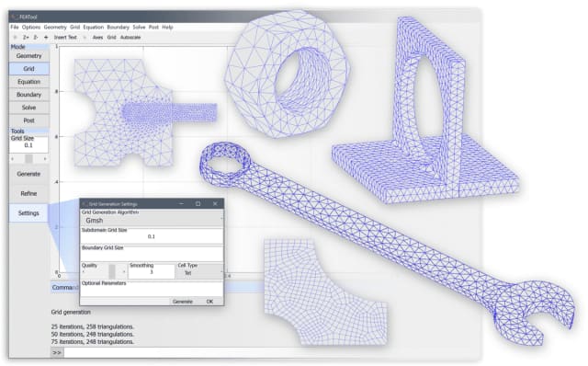The height and width of the screenshot is (366, 588).
Task: Switch to Equation mode in sidebar
Action: [x=28, y=82]
